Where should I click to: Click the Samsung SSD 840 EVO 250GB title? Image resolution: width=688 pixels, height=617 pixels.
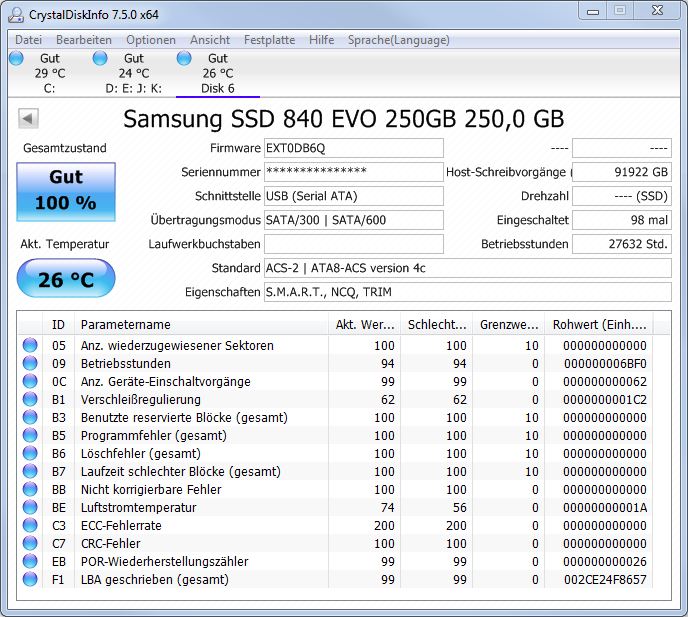(x=344, y=119)
